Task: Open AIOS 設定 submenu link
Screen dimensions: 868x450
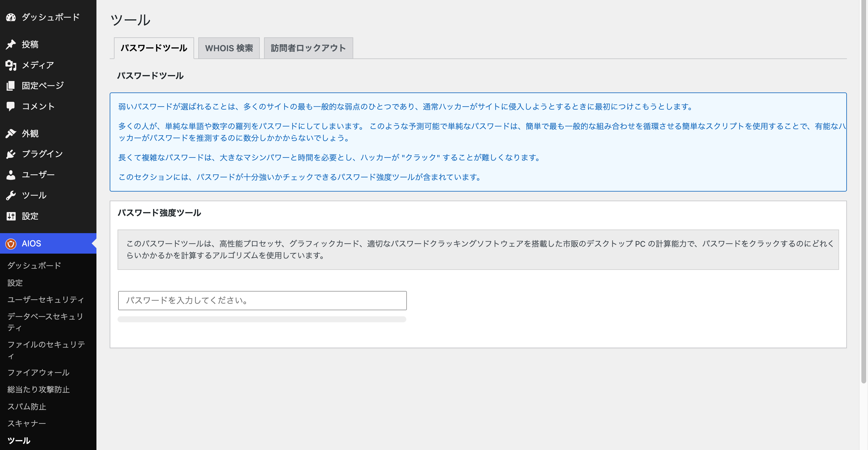Action: pos(15,283)
